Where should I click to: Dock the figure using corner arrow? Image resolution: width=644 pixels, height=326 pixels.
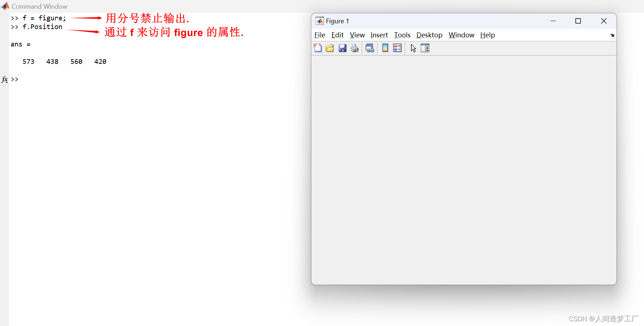click(612, 35)
